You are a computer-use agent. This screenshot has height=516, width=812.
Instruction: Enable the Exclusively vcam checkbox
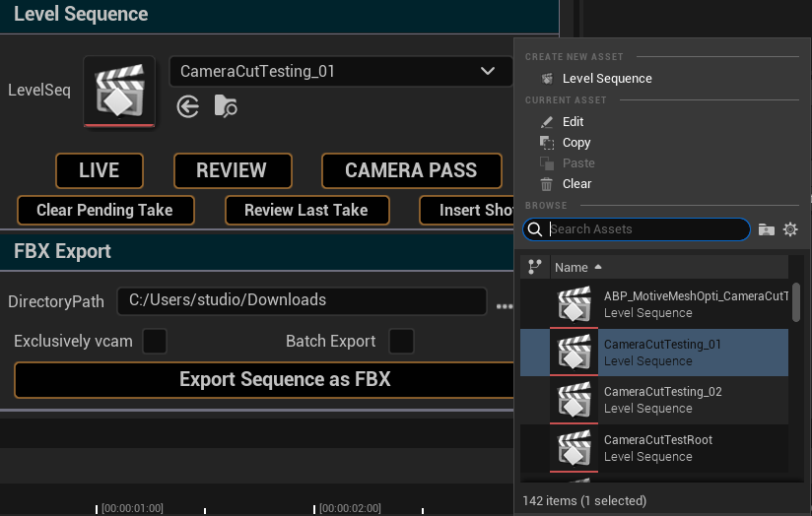(x=155, y=342)
